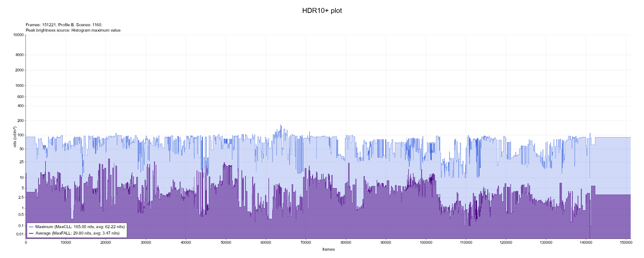Click the 0.01 y-axis tick label

click(x=20, y=234)
